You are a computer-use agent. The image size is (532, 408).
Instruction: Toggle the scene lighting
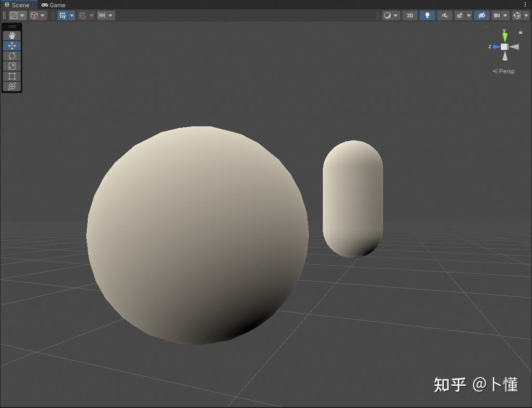click(x=427, y=15)
